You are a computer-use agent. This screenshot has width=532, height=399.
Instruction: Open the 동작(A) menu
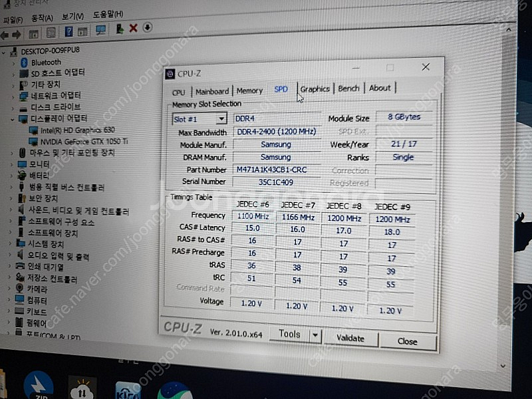point(42,18)
